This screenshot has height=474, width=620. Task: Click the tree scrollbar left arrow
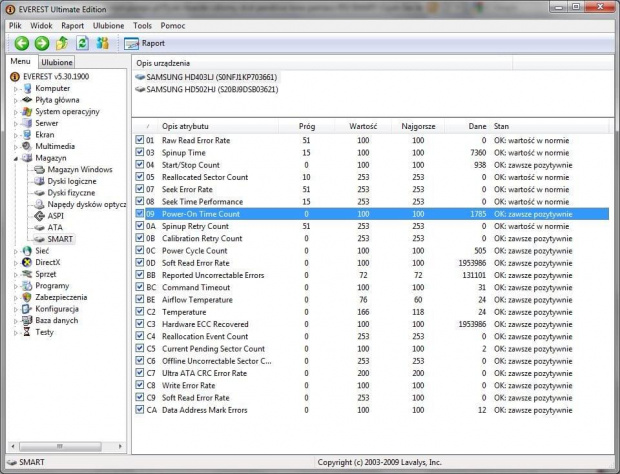[13, 446]
